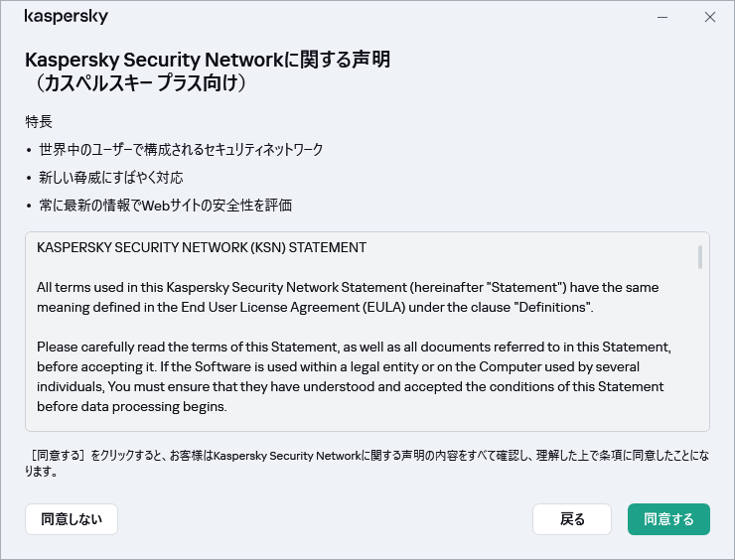Click the 'Kaspersky Security Networkに関する声明' title
Viewport: 735px width, 560px height.
pos(207,60)
